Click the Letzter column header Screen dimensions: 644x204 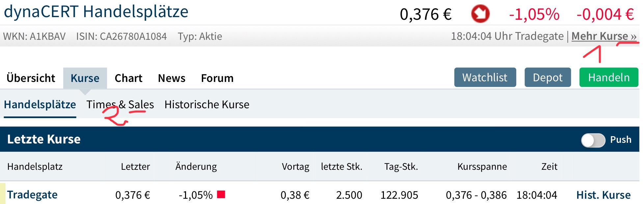click(135, 166)
